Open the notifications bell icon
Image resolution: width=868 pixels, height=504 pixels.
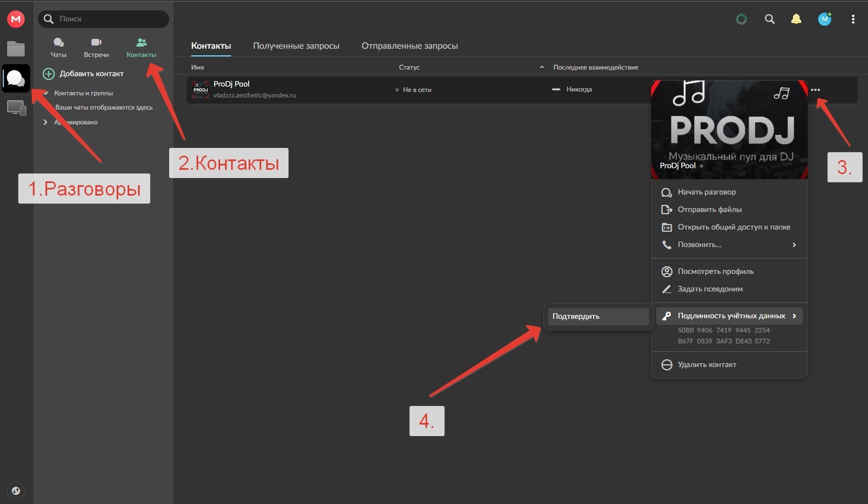(x=796, y=19)
